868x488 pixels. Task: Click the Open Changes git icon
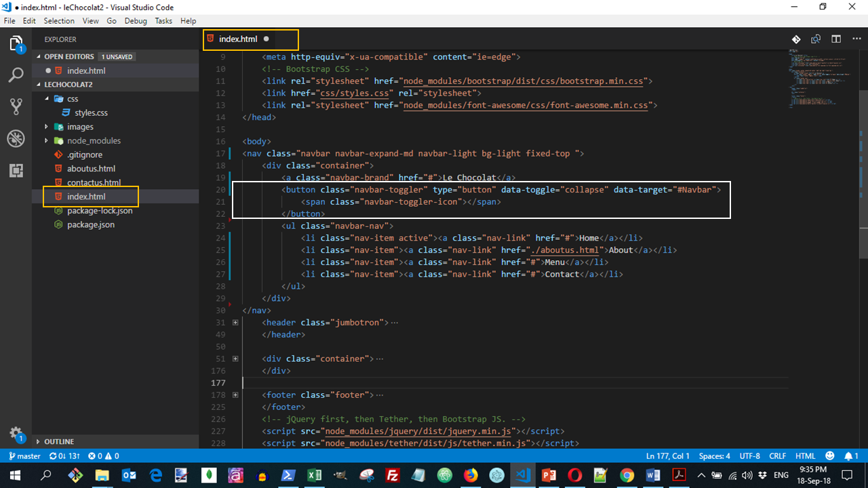(x=796, y=39)
